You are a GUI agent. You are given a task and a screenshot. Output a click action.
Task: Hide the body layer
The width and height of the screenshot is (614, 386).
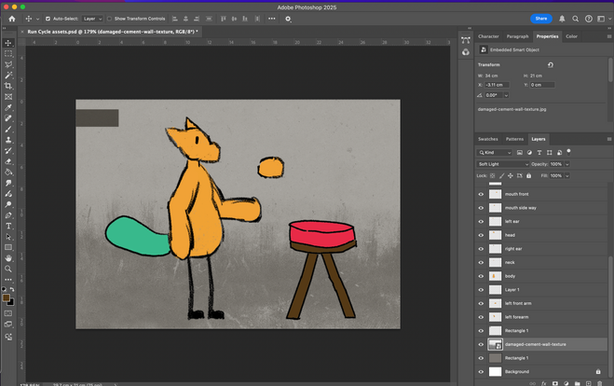pyautogui.click(x=481, y=276)
